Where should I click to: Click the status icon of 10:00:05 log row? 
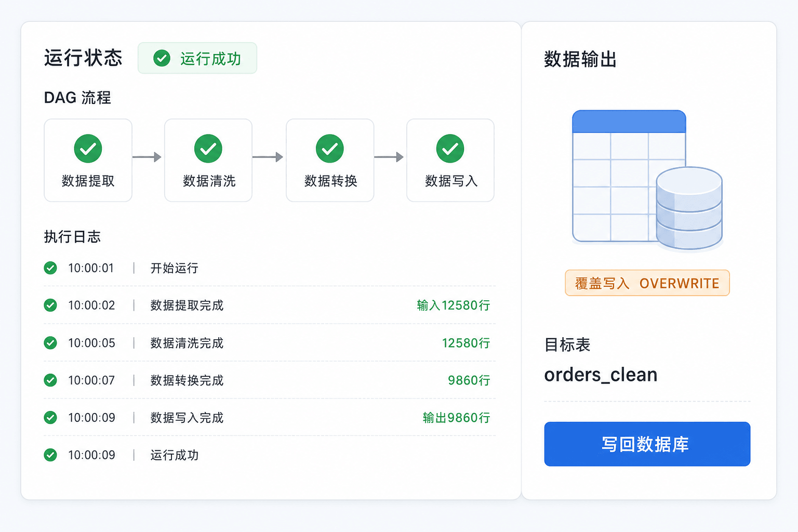(x=50, y=343)
